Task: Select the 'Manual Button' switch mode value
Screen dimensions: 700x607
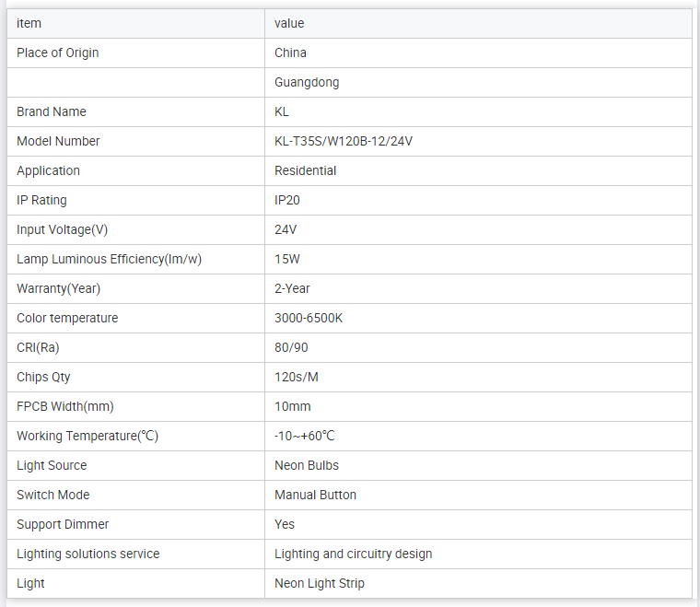Action: [x=315, y=495]
